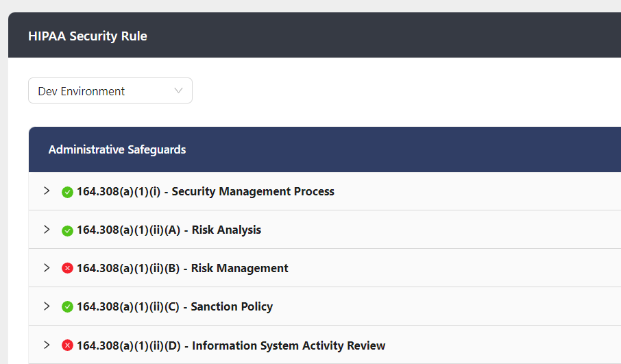This screenshot has height=364, width=621.
Task: Select the 164.308(a)(1)(ii)(C) Sanction Policy label
Action: click(175, 306)
